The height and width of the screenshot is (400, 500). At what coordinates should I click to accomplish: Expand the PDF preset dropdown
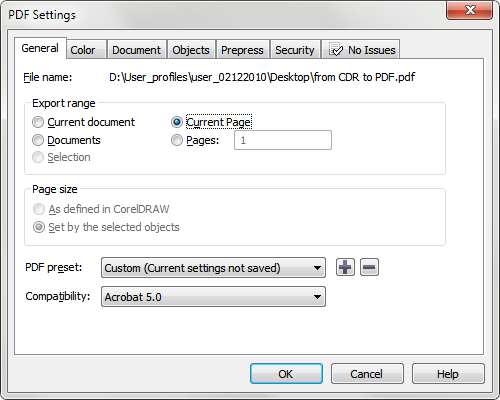[x=213, y=268]
